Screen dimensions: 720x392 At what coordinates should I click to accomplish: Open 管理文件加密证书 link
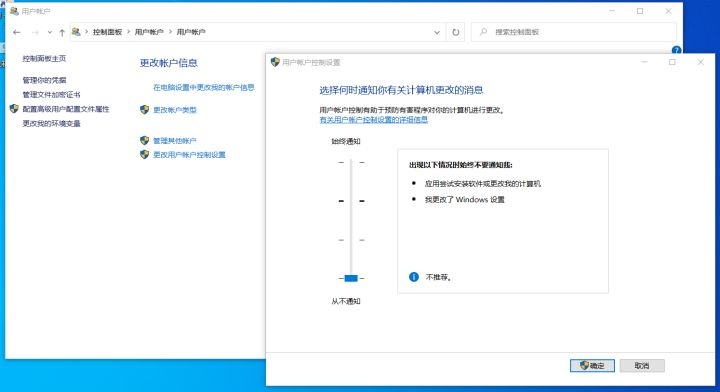51,95
